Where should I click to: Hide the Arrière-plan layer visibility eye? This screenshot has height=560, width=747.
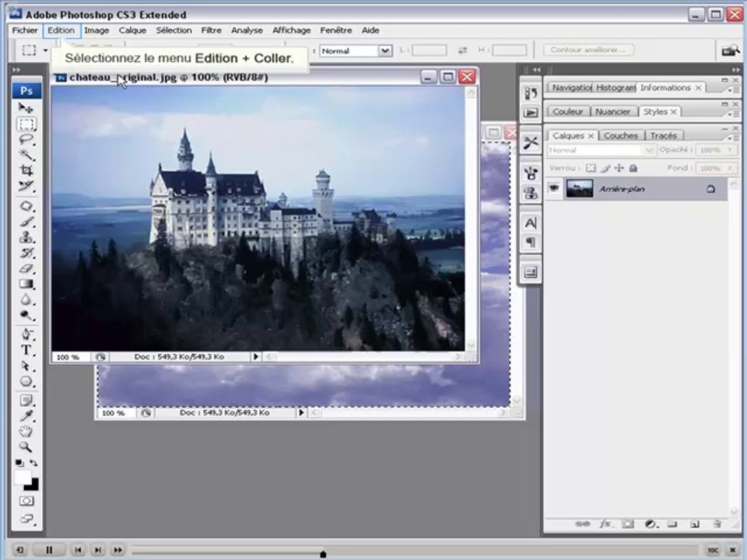pyautogui.click(x=553, y=188)
